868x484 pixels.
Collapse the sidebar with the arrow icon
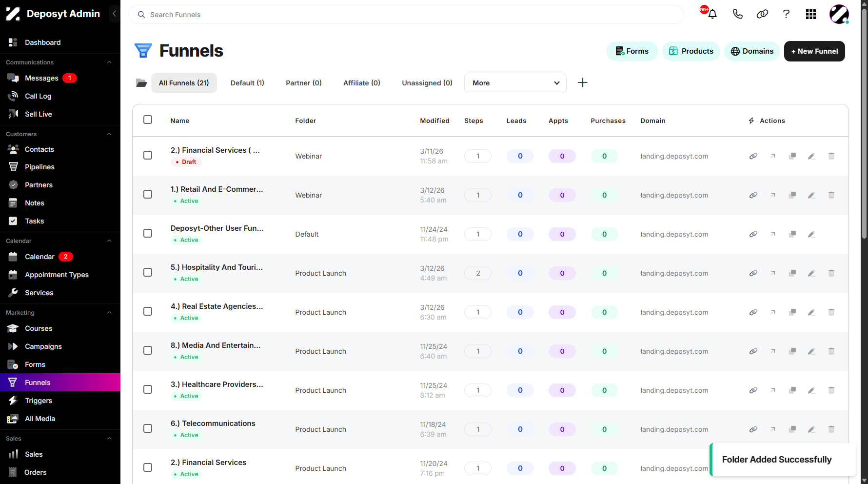(114, 14)
